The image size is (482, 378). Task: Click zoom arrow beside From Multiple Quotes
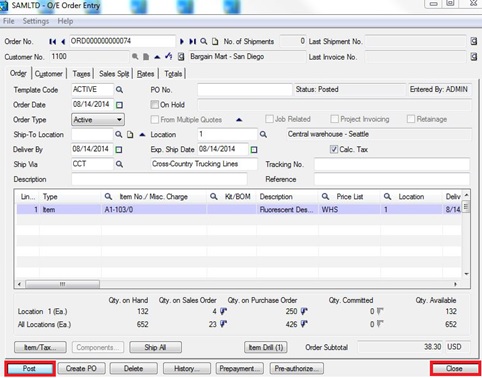click(x=239, y=120)
